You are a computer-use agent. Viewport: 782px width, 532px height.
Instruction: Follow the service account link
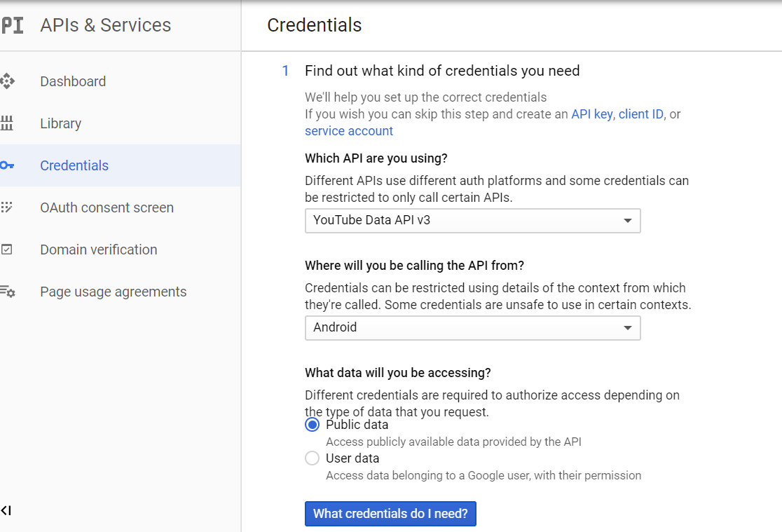pyautogui.click(x=349, y=131)
